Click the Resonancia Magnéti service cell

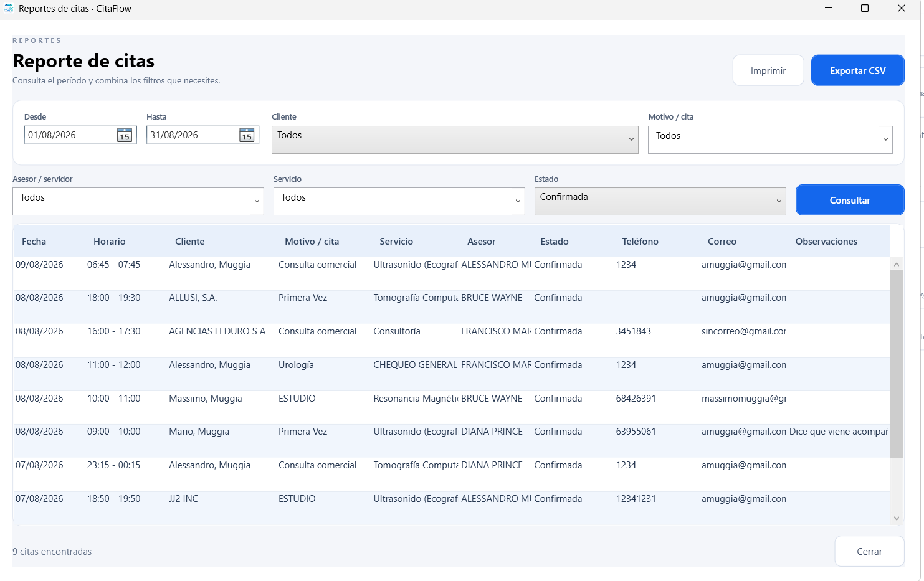416,399
